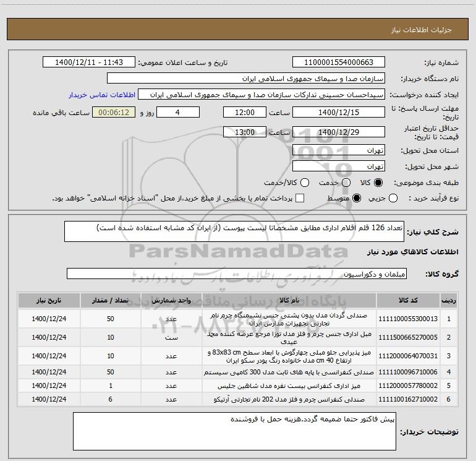476x461 pixels.
Task: Select the کالا/خدمت radio button
Action: click(x=305, y=183)
